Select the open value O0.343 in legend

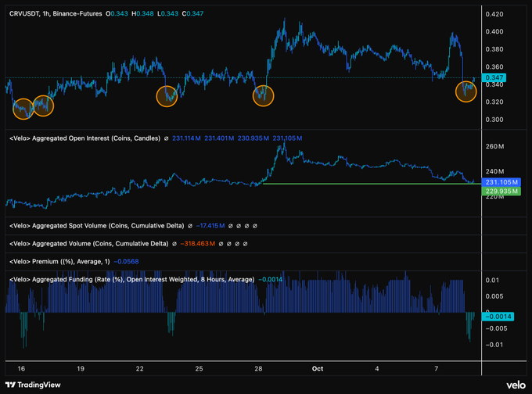coord(117,14)
